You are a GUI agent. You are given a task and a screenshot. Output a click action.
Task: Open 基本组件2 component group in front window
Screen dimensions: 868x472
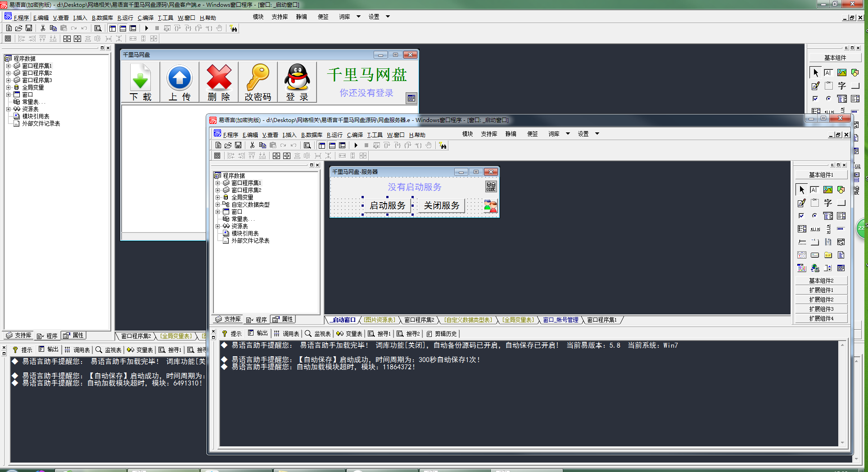[x=821, y=281]
